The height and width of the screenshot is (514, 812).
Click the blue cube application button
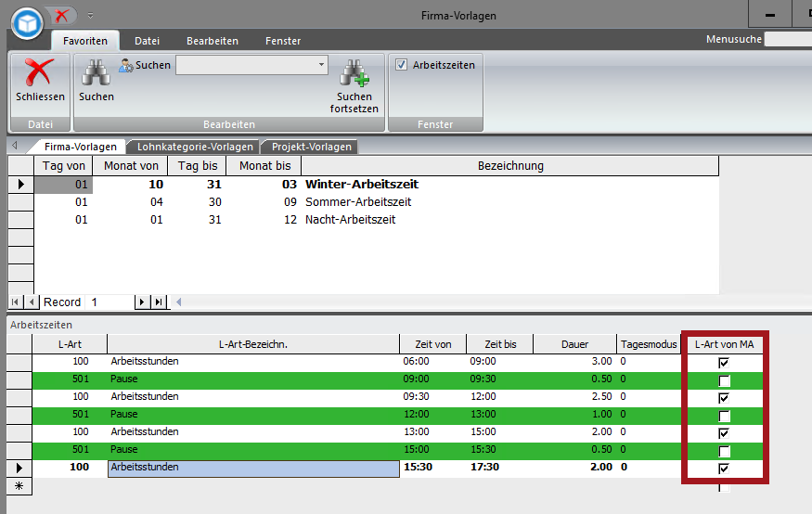click(27, 23)
